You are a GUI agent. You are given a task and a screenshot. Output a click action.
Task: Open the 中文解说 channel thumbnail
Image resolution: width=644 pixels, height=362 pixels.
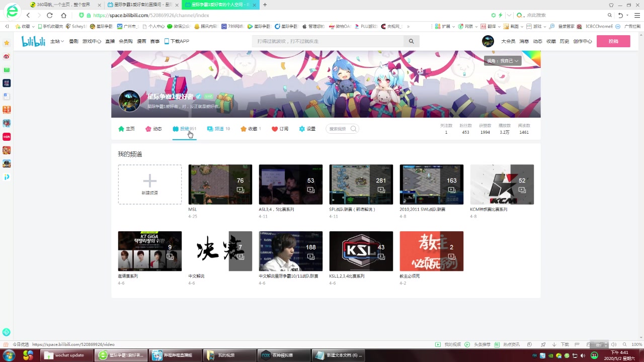tap(220, 251)
